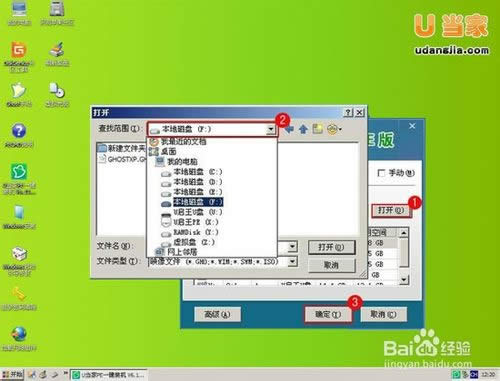The height and width of the screenshot is (381, 500).
Task: Click 确定(Y) in back installer window
Action: (x=328, y=314)
